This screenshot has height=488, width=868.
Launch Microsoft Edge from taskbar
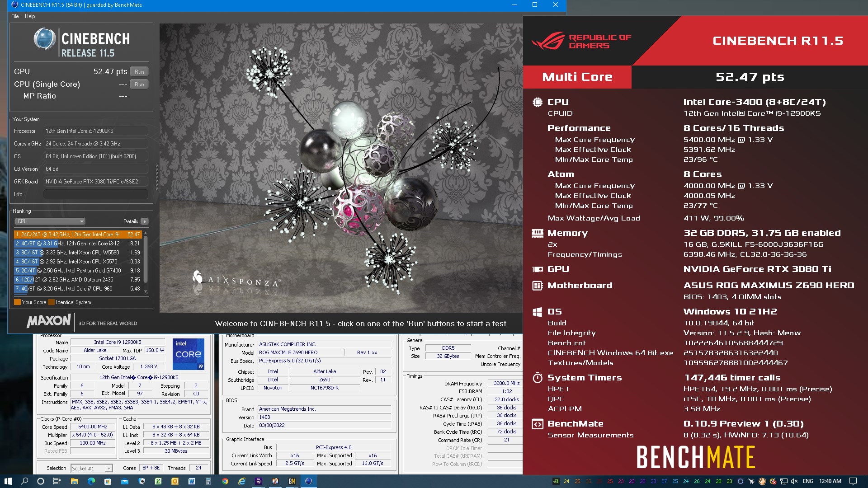click(x=91, y=481)
